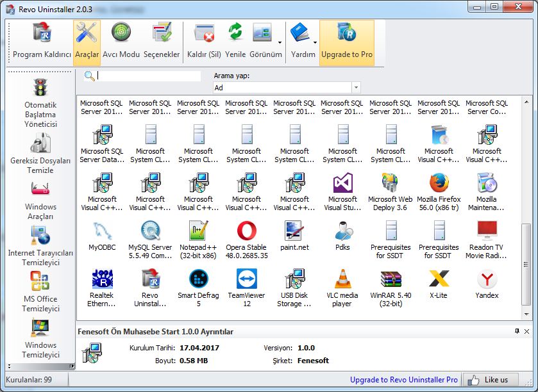This screenshot has width=538, height=392.
Task: Close the Ayrıntılar details panel
Action: 526,331
